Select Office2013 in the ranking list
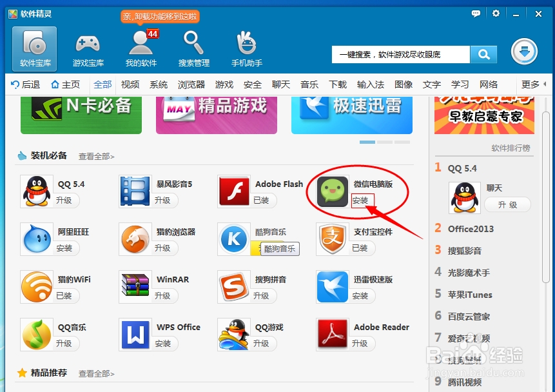This screenshot has width=555, height=392. (471, 229)
